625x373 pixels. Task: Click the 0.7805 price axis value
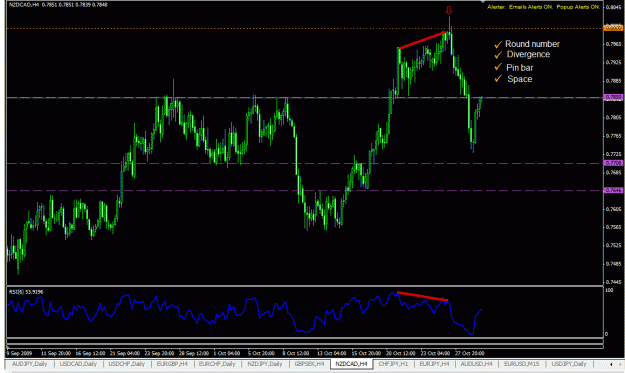tap(613, 117)
